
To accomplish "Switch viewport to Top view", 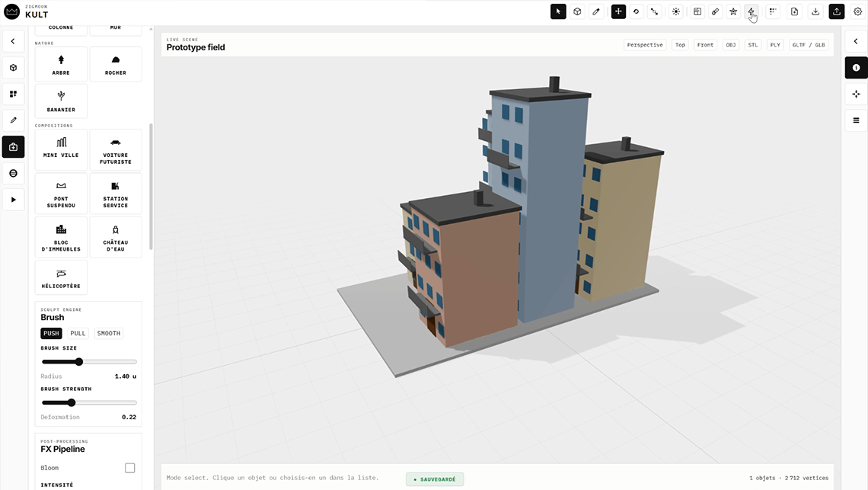I will [680, 45].
